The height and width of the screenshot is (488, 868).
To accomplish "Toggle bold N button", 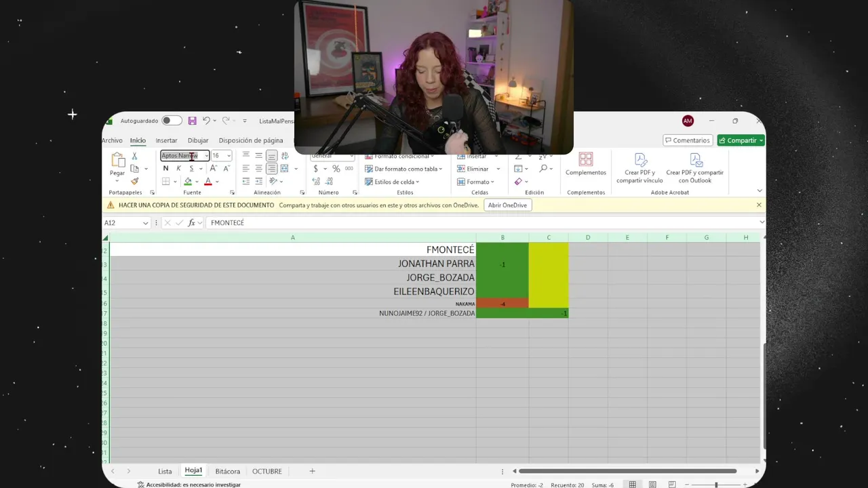I will [165, 168].
